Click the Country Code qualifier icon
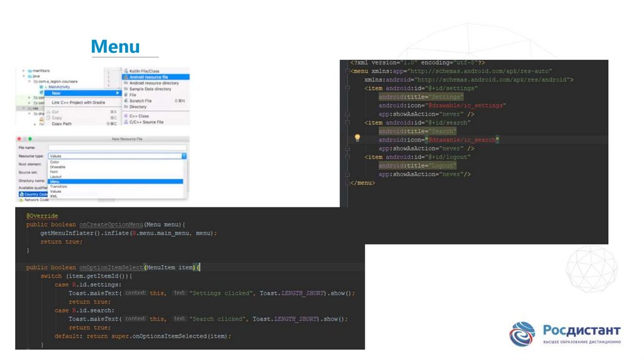 [21, 194]
